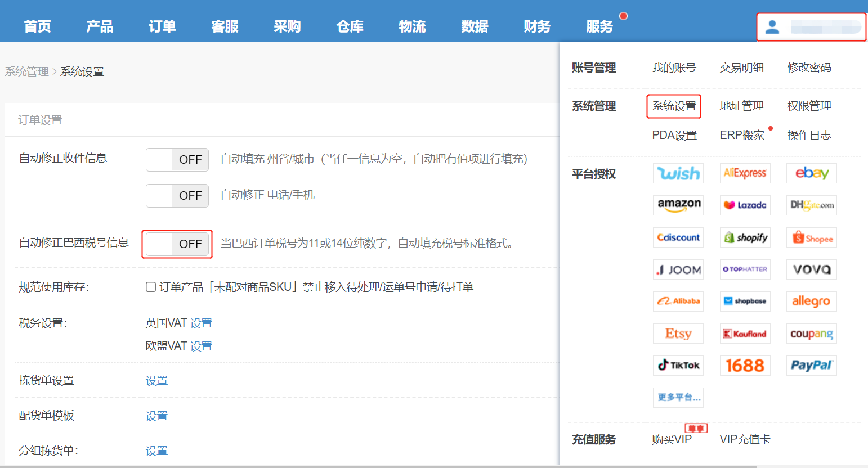Open 分组拣货单 设置 link
Viewport: 868px width, 468px height.
[156, 451]
